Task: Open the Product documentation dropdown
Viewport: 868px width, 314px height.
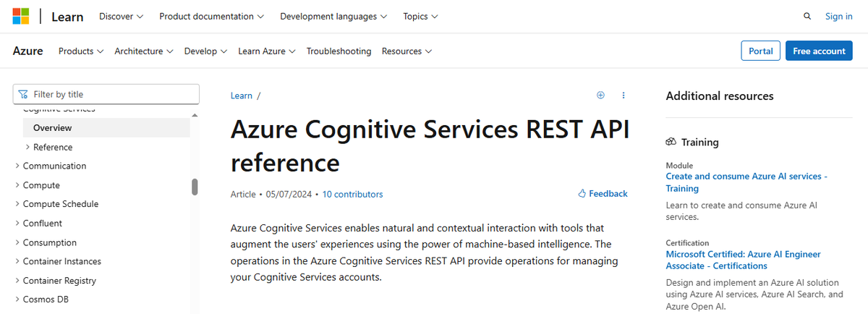Action: point(211,16)
